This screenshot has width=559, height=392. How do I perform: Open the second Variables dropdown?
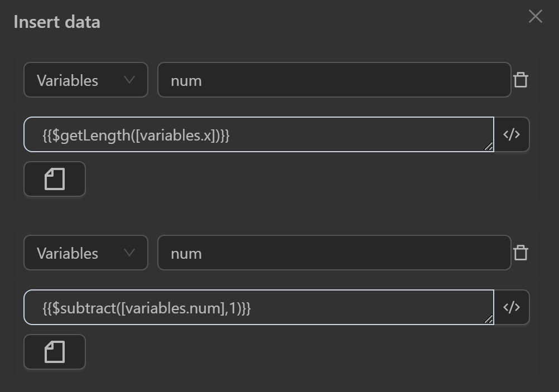click(85, 253)
